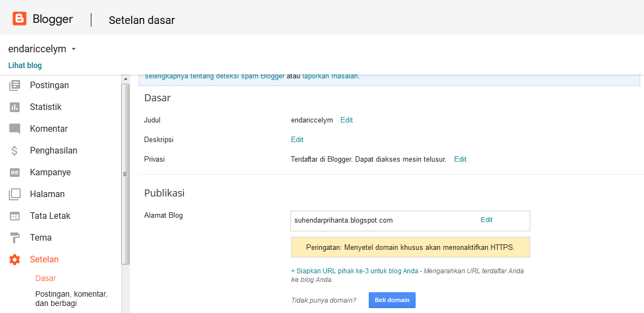Open the deteksi spam Blogger link
Image resolution: width=644 pixels, height=313 pixels.
215,76
